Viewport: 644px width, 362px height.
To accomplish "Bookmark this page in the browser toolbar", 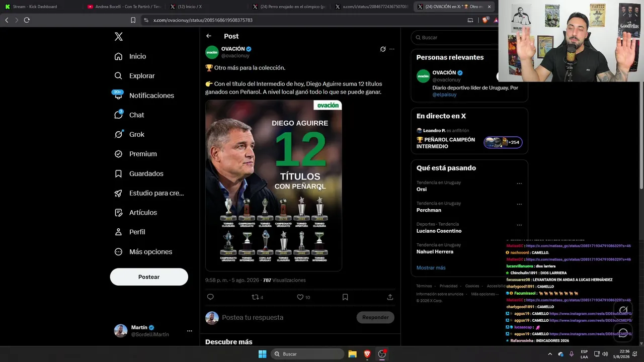I will tap(133, 20).
